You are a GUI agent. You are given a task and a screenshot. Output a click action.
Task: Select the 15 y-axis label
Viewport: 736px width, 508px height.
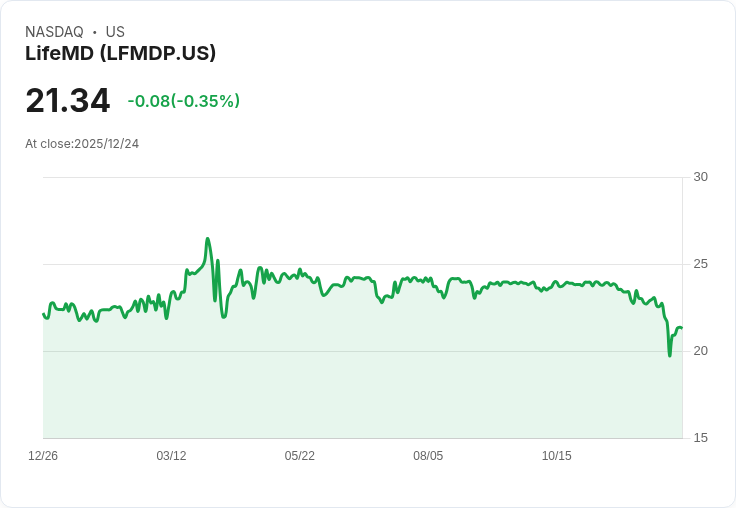700,438
